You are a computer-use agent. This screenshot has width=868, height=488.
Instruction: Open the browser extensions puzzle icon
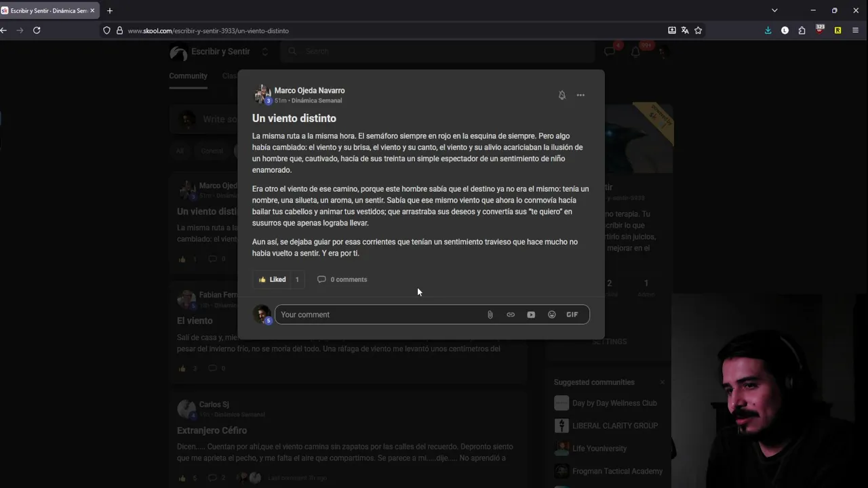click(802, 30)
